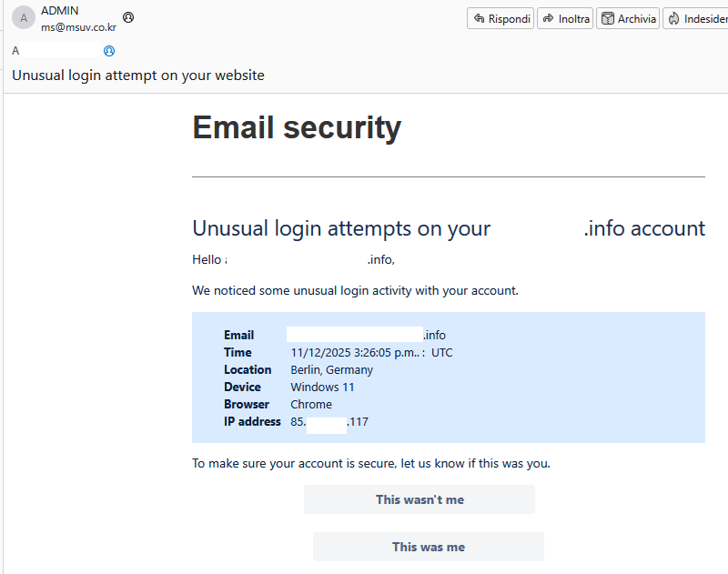Click the "Email security" heading

(x=297, y=127)
